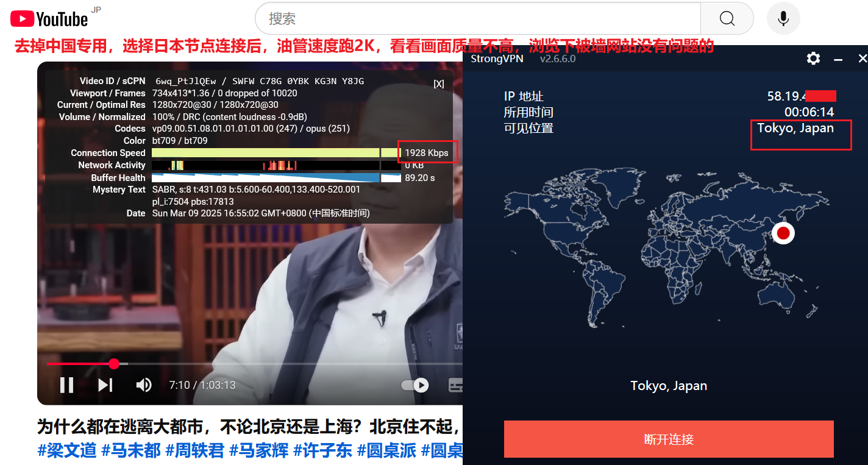Click the Date value in stats panel

pos(261,213)
